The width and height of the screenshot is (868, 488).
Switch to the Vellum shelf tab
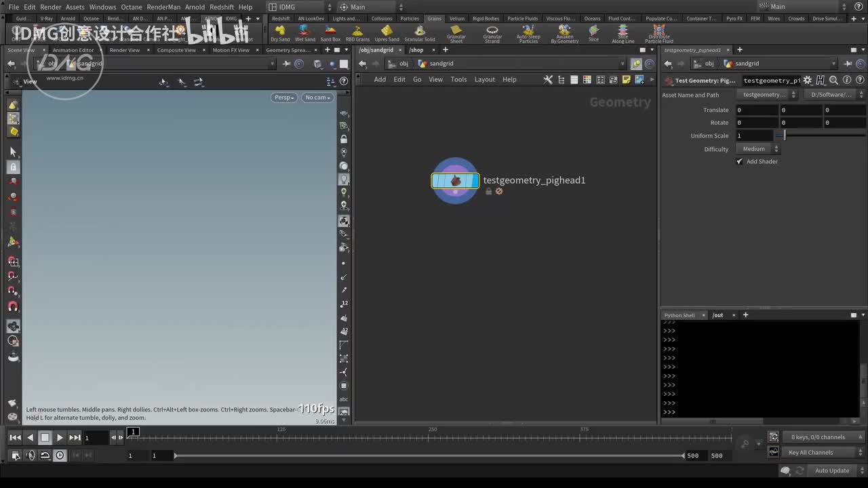[x=457, y=18]
